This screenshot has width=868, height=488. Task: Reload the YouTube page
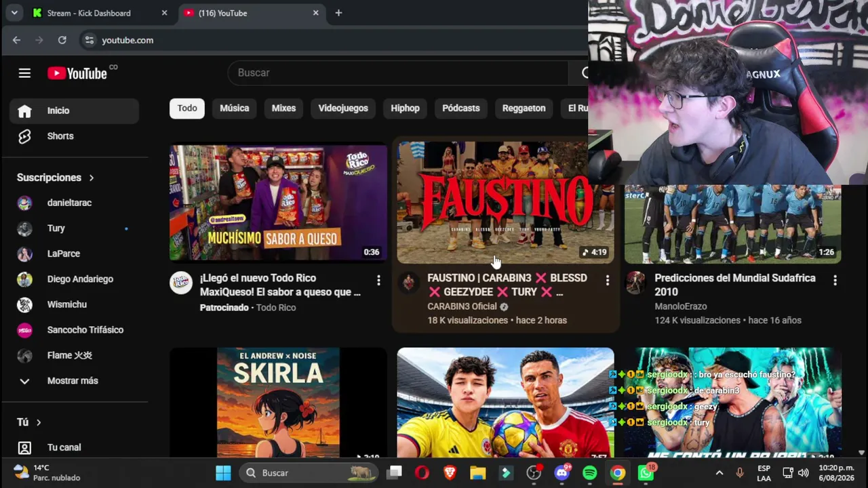(62, 40)
